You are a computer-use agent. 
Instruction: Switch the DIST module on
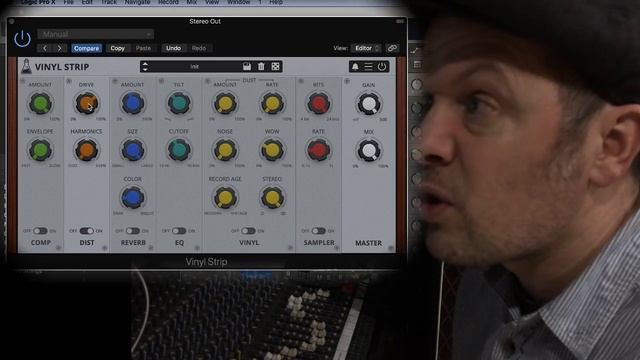click(x=87, y=231)
